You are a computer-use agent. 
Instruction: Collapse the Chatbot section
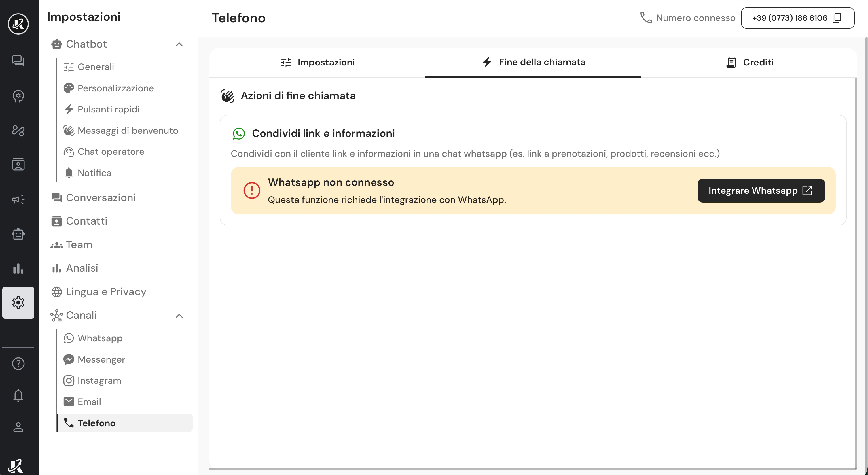179,44
